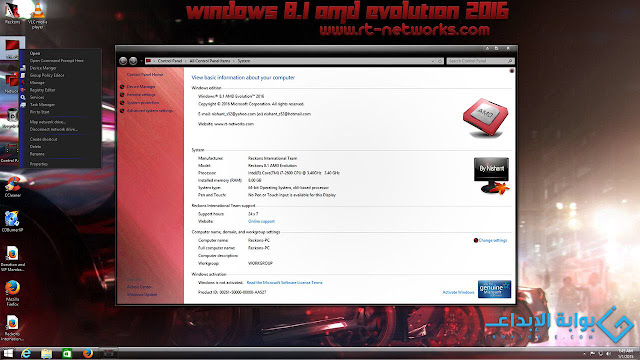The width and height of the screenshot is (640, 360).
Task: Click the taskbar clock
Action: point(625,353)
